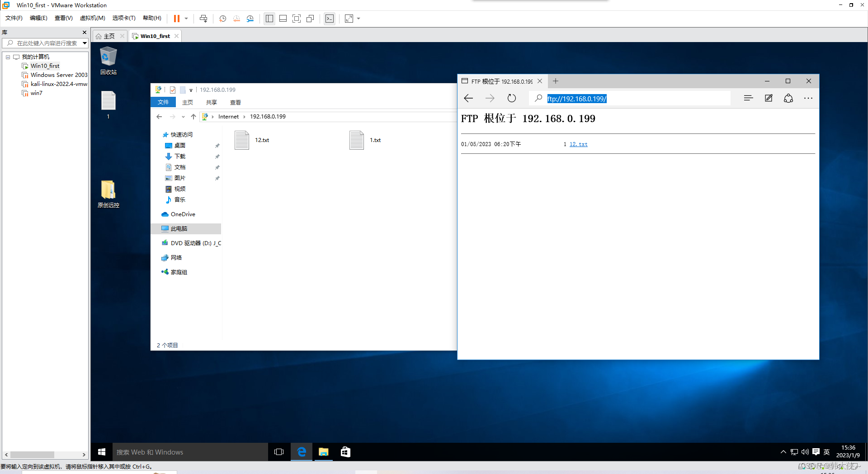
Task: Collapse the 我的计算机 tree node
Action: [8, 57]
